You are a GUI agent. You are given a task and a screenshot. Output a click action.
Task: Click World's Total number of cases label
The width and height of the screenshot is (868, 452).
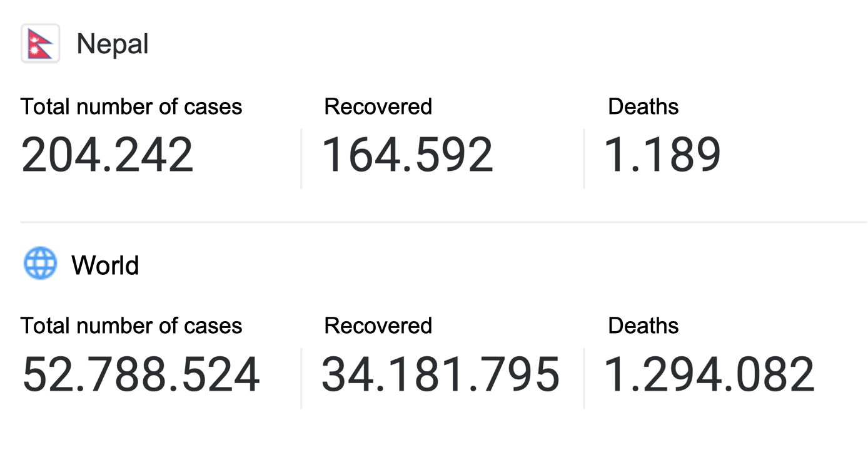click(131, 326)
